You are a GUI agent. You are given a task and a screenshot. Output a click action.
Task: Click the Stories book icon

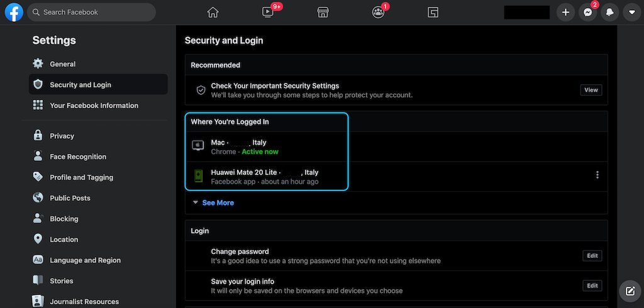(x=38, y=280)
